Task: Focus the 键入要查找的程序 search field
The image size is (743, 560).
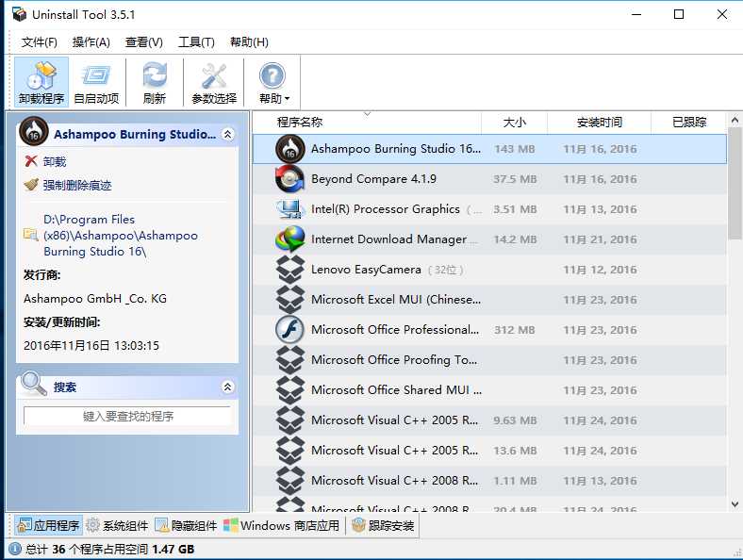Action: tap(127, 416)
